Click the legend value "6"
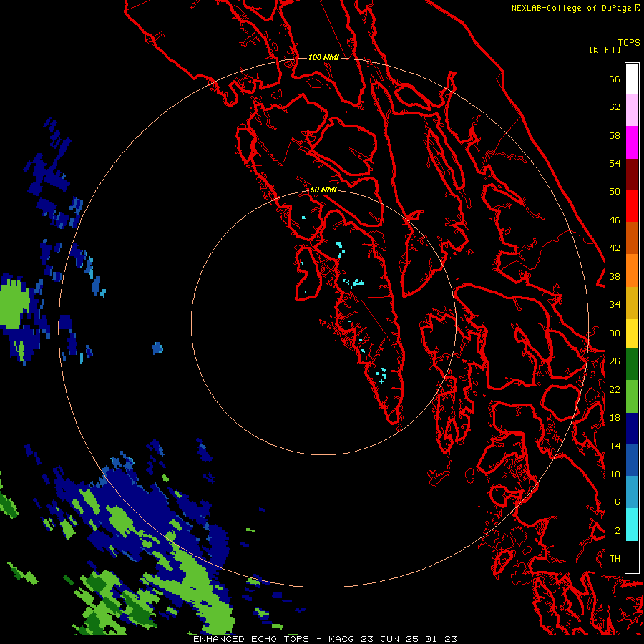Image resolution: width=644 pixels, height=644 pixels. [x=617, y=502]
